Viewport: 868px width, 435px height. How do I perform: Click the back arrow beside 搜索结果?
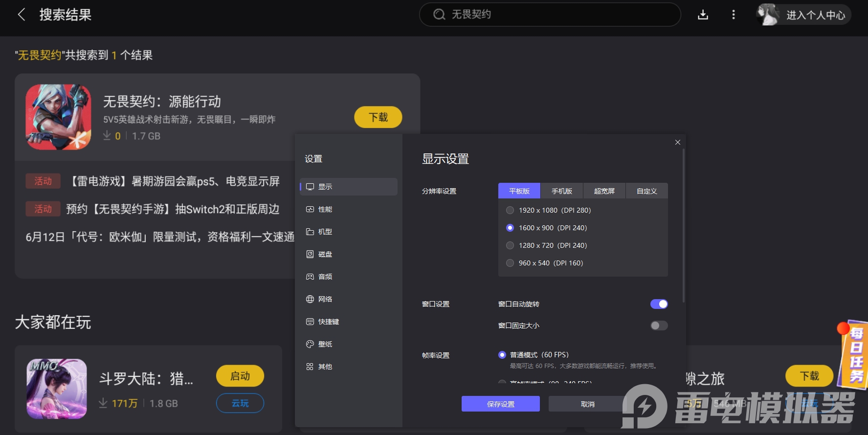tap(22, 15)
